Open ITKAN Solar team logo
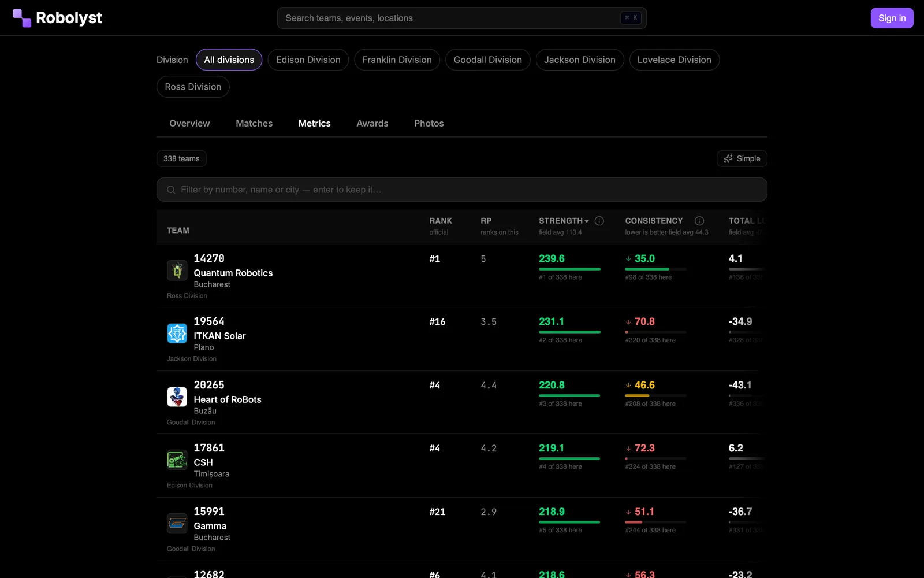The width and height of the screenshot is (924, 578). click(177, 334)
